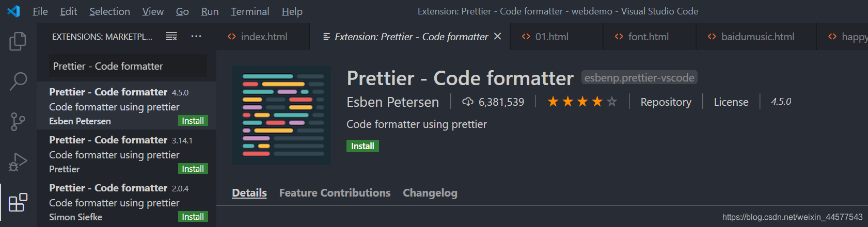
Task: Switch to the baidumusic.html tab
Action: [x=756, y=37]
